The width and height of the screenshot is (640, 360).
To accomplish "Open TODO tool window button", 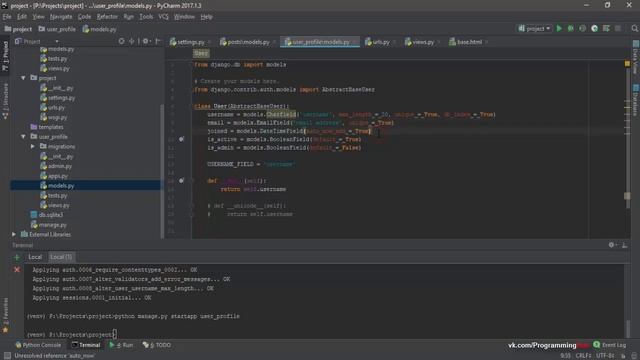I will pyautogui.click(x=157, y=345).
